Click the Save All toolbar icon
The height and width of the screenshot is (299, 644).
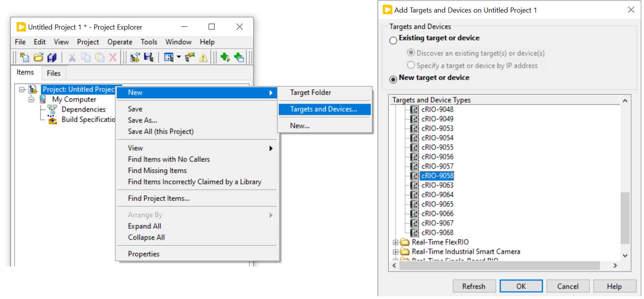coord(52,57)
